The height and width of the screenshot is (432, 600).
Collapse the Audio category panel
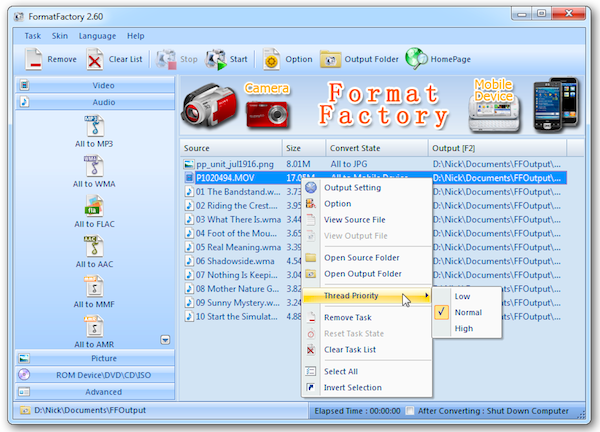(95, 102)
